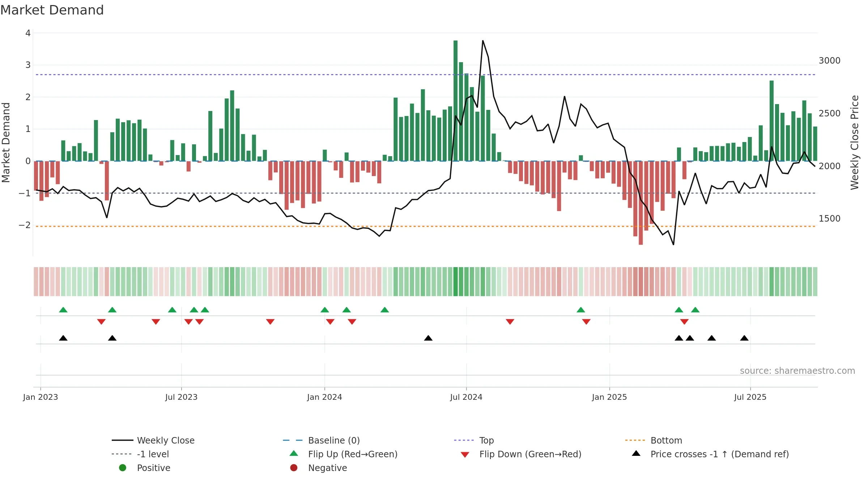Click the Jan 2025 x-axis label
Screen dimensions: 868x488
[609, 397]
